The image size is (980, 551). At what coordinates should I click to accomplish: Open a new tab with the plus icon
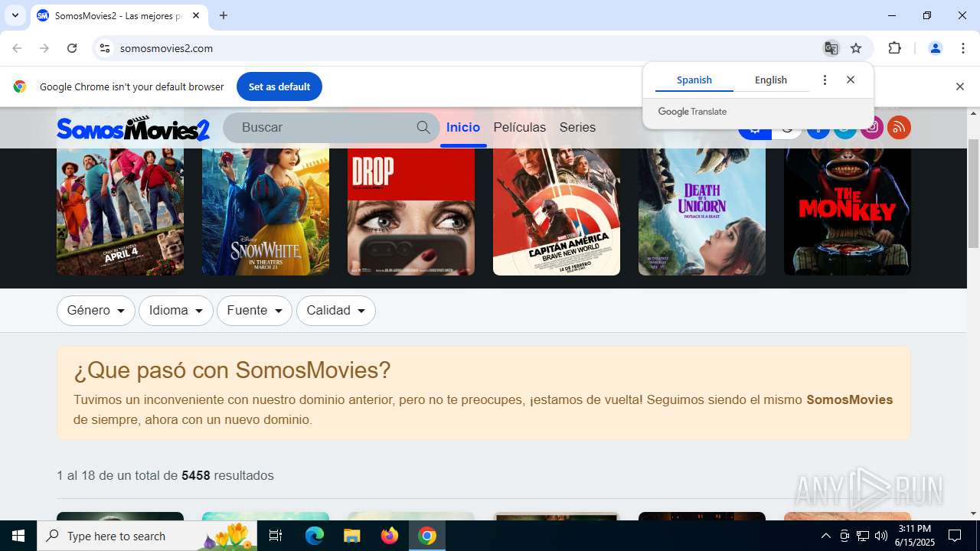[224, 15]
